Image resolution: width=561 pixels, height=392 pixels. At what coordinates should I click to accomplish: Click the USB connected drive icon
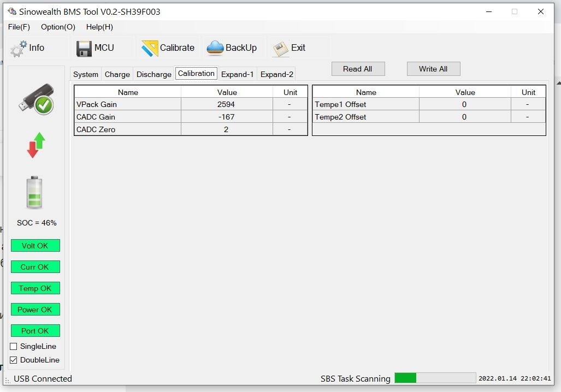(36, 99)
